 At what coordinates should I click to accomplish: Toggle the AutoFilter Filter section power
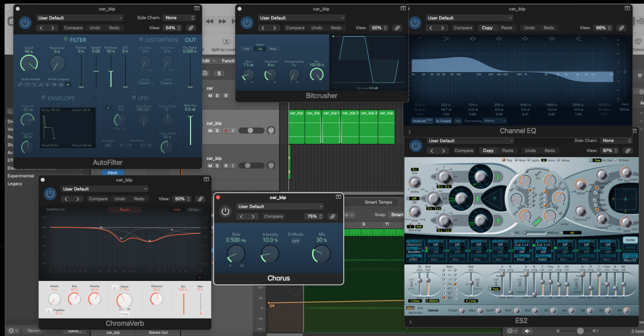click(x=66, y=39)
